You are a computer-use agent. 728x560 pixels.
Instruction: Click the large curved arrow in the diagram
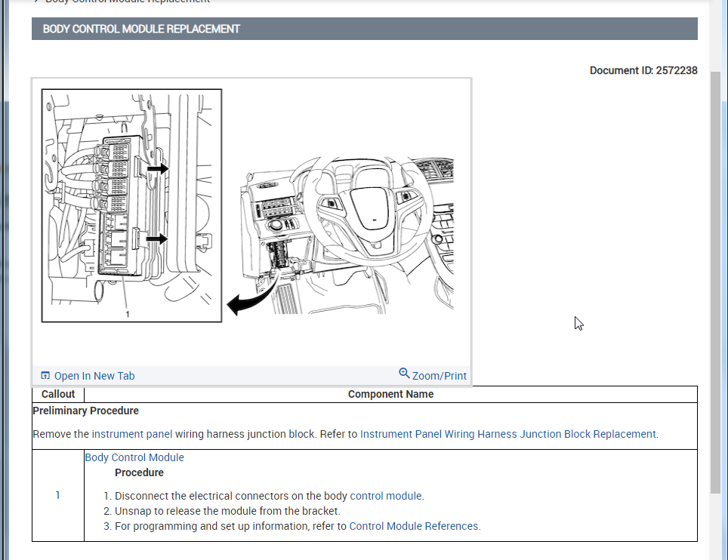click(245, 304)
